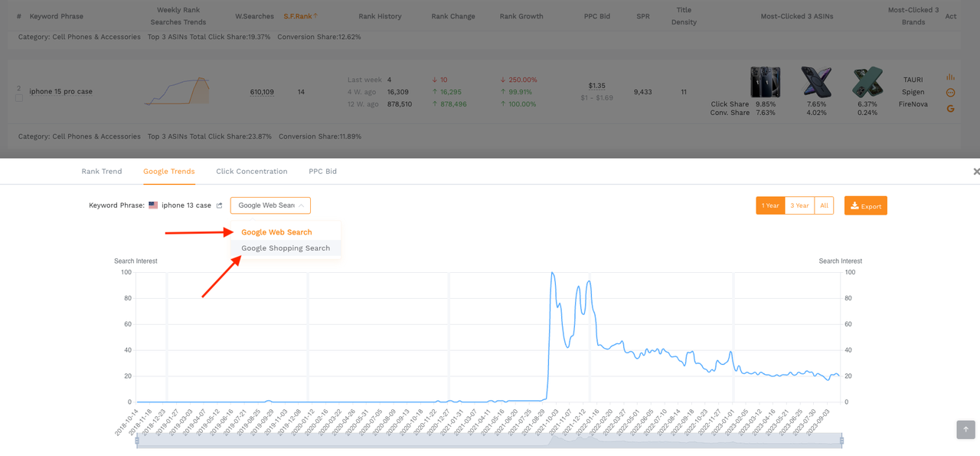Click the iphone 15 pro case keyword
980x456 pixels.
pyautogui.click(x=60, y=92)
